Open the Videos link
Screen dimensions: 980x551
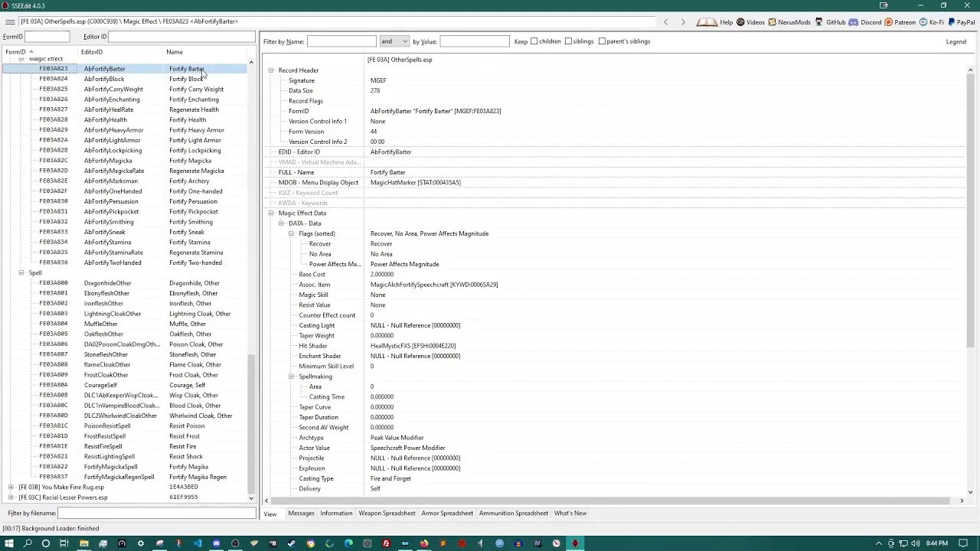[x=750, y=22]
